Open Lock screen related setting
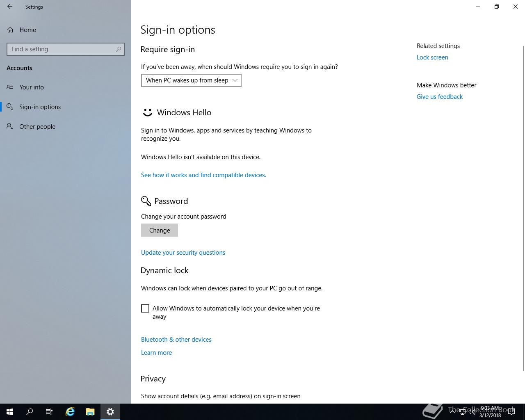525x420 pixels. pyautogui.click(x=432, y=57)
